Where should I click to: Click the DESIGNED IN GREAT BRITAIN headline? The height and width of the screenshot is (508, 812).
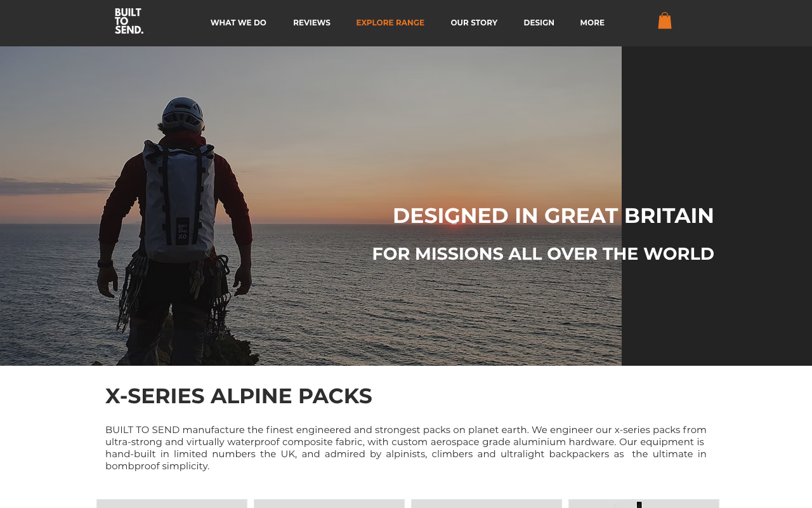pyautogui.click(x=553, y=216)
